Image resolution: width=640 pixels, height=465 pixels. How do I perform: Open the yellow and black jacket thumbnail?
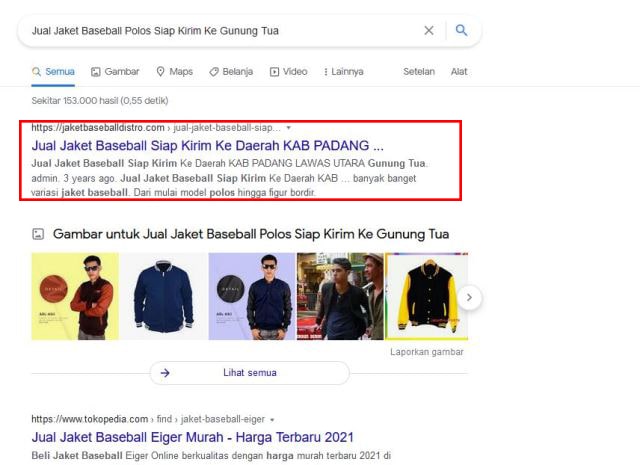[427, 296]
